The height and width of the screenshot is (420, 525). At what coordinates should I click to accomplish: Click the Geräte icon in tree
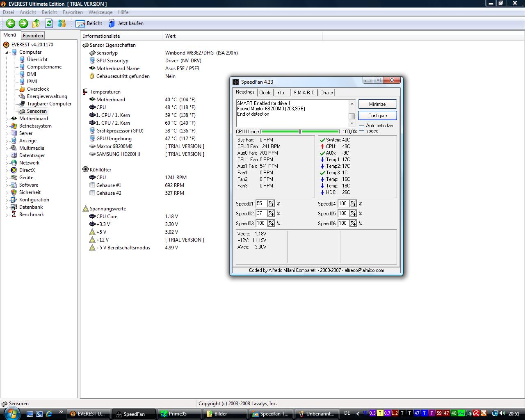[x=14, y=178]
